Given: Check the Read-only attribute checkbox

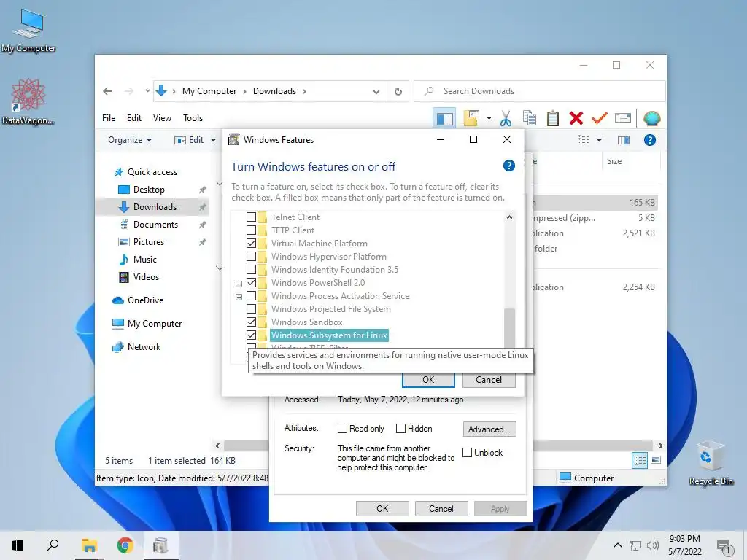Looking at the screenshot, I should pos(342,429).
